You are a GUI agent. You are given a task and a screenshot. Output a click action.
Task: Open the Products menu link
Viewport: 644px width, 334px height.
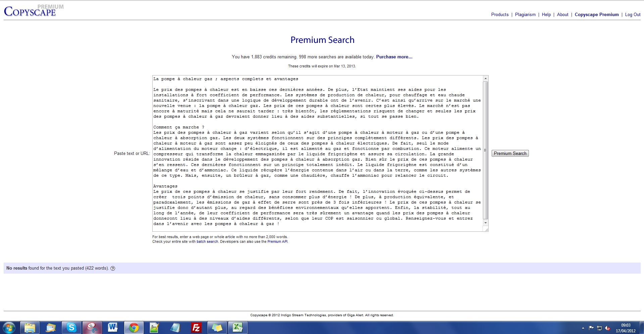(500, 14)
